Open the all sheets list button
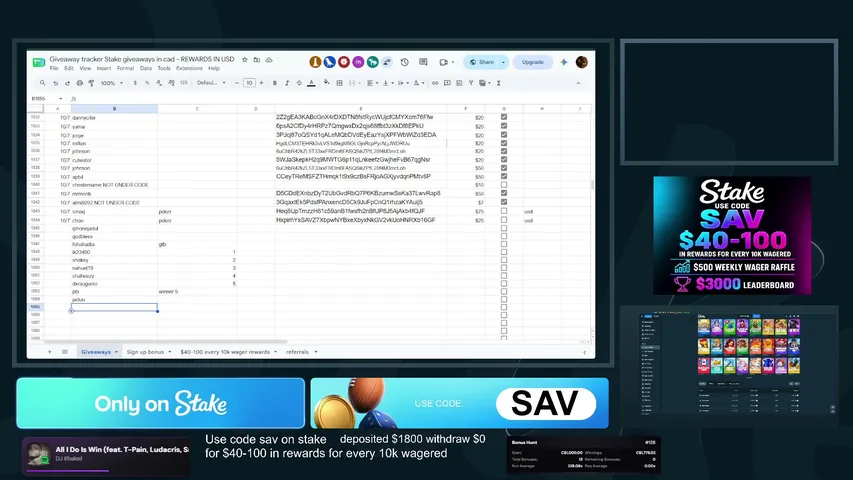The width and height of the screenshot is (853, 480). click(65, 352)
